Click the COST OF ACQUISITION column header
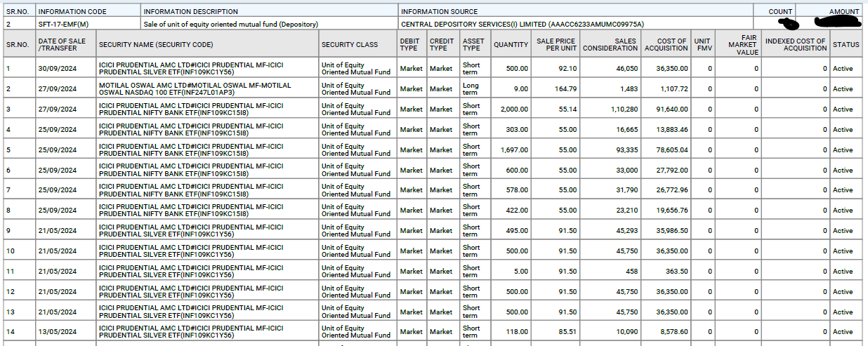The height and width of the screenshot is (346, 868). [x=666, y=44]
